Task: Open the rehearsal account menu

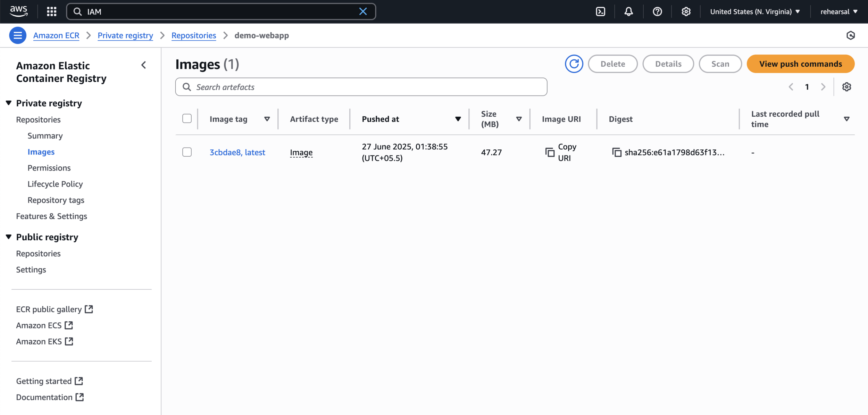Action: [838, 12]
